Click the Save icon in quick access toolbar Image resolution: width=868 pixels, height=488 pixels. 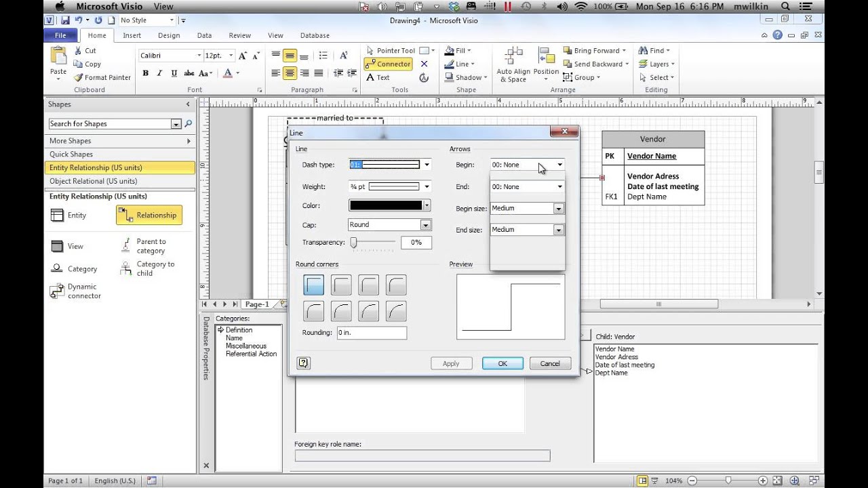click(x=66, y=20)
